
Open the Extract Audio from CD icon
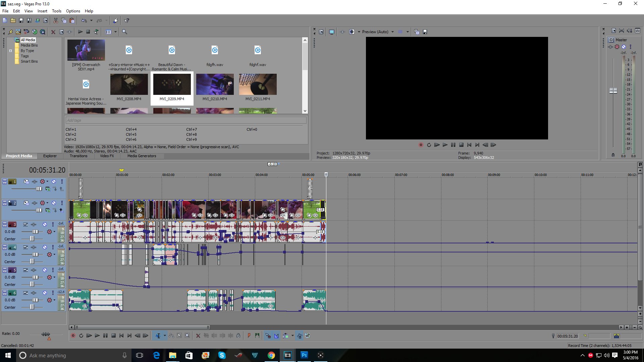pyautogui.click(x=34, y=32)
